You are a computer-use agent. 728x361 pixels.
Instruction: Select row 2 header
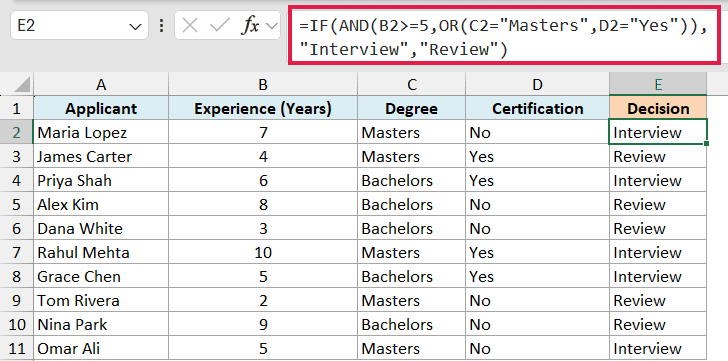(x=17, y=132)
